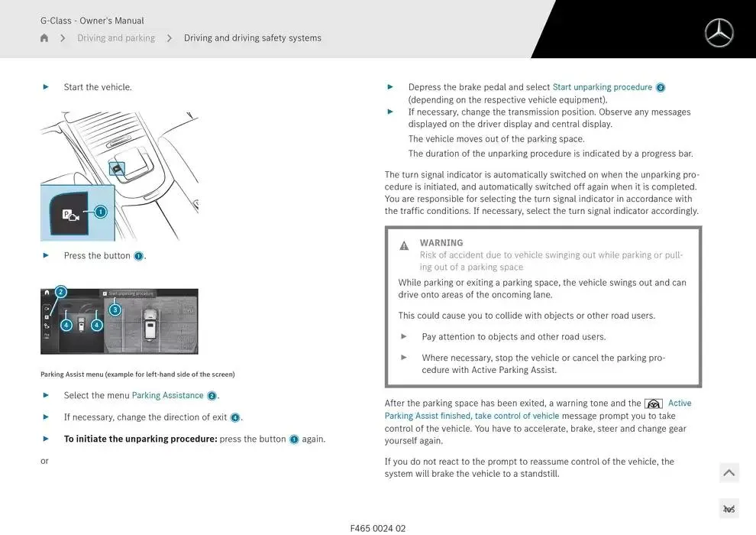The width and height of the screenshot is (756, 535).
Task: Click the parking camera icon in the console inset
Action: 70,214
